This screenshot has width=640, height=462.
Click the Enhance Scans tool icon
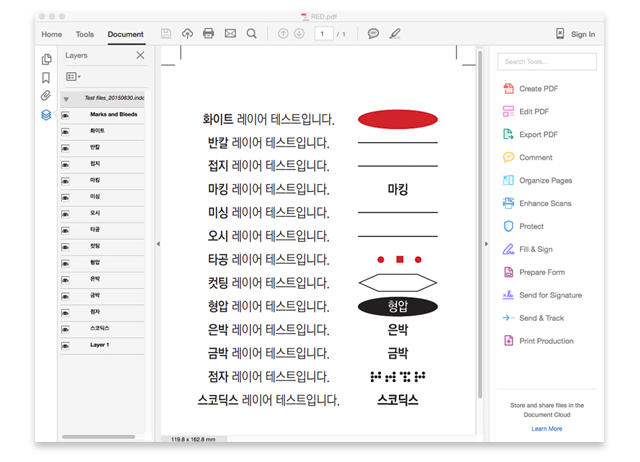pyautogui.click(x=508, y=203)
